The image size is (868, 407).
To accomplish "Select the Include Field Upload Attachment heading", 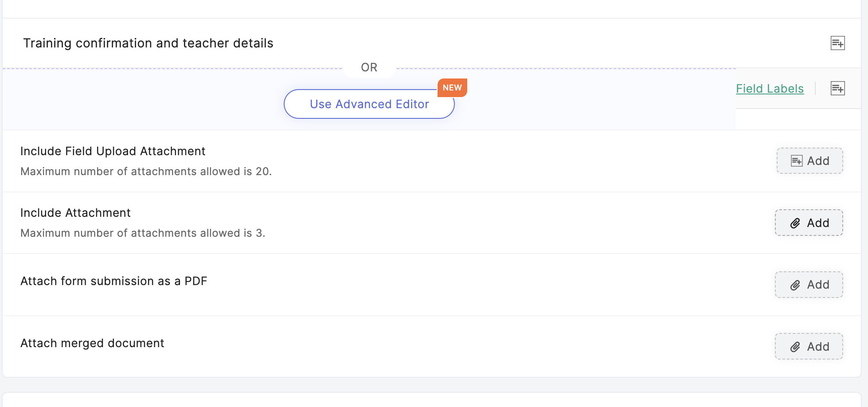I will (x=113, y=151).
